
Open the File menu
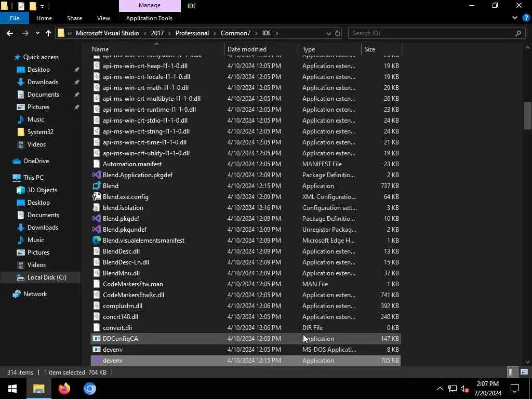[15, 18]
